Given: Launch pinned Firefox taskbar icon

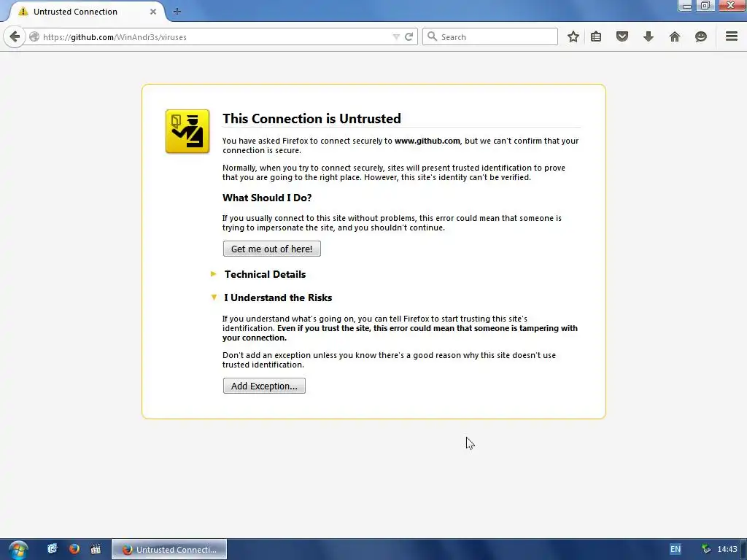Looking at the screenshot, I should [74, 549].
